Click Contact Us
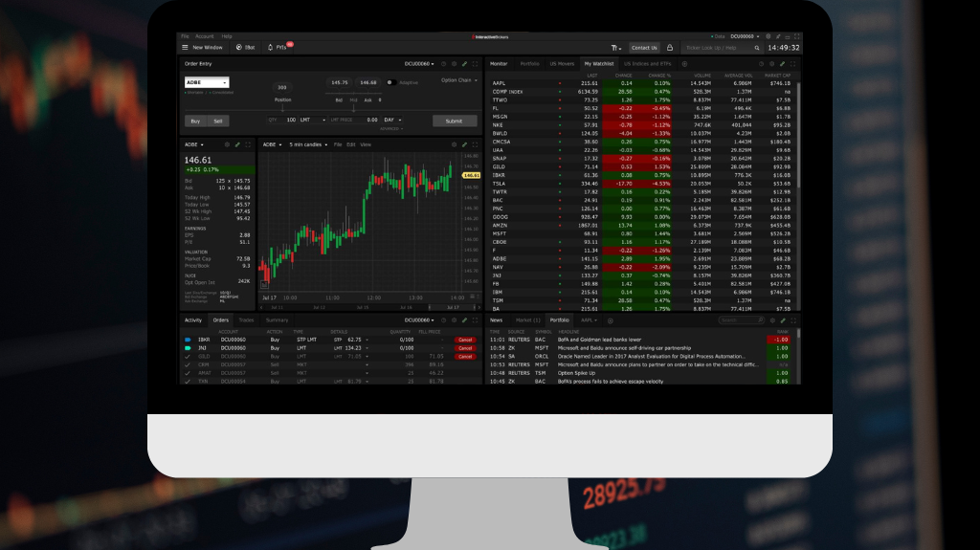Image resolution: width=980 pixels, height=550 pixels. (x=644, y=48)
